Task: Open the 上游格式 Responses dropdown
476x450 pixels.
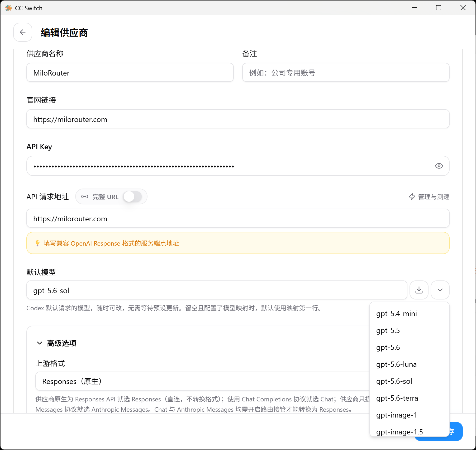Action: tap(203, 381)
